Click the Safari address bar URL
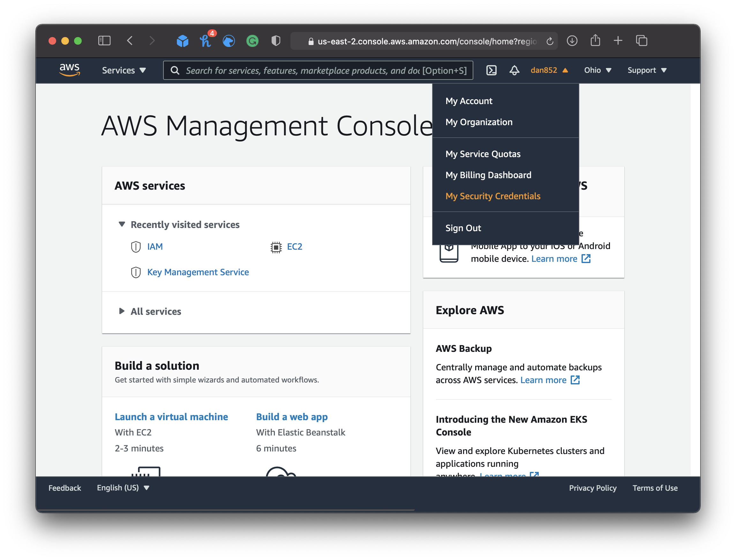Image resolution: width=736 pixels, height=560 pixels. (x=427, y=41)
